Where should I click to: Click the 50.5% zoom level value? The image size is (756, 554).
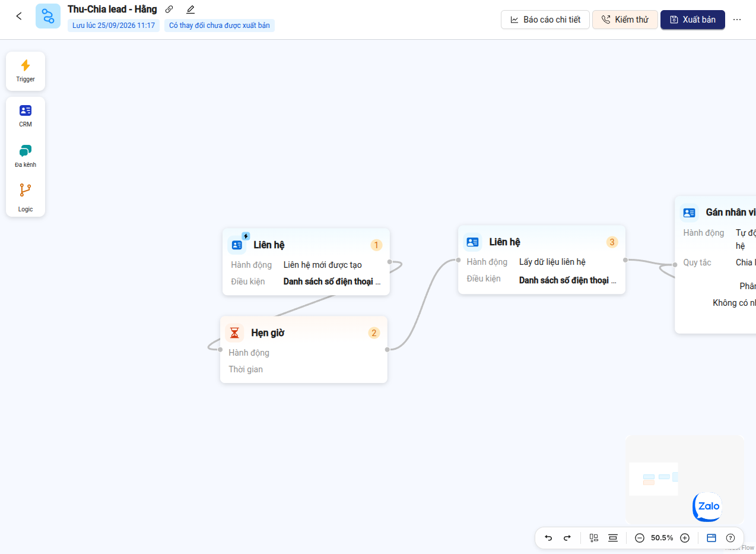[x=662, y=538]
